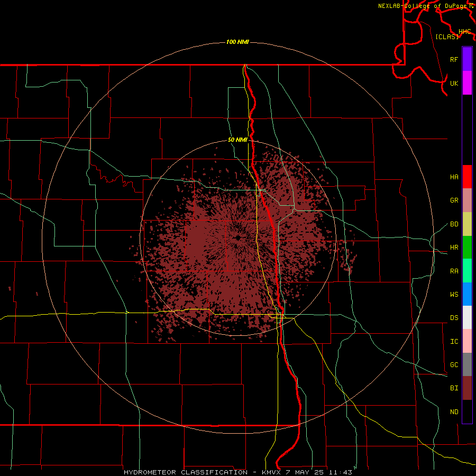Select the yellow BD legend color swatch
The width and height of the screenshot is (476, 476).
point(467,224)
